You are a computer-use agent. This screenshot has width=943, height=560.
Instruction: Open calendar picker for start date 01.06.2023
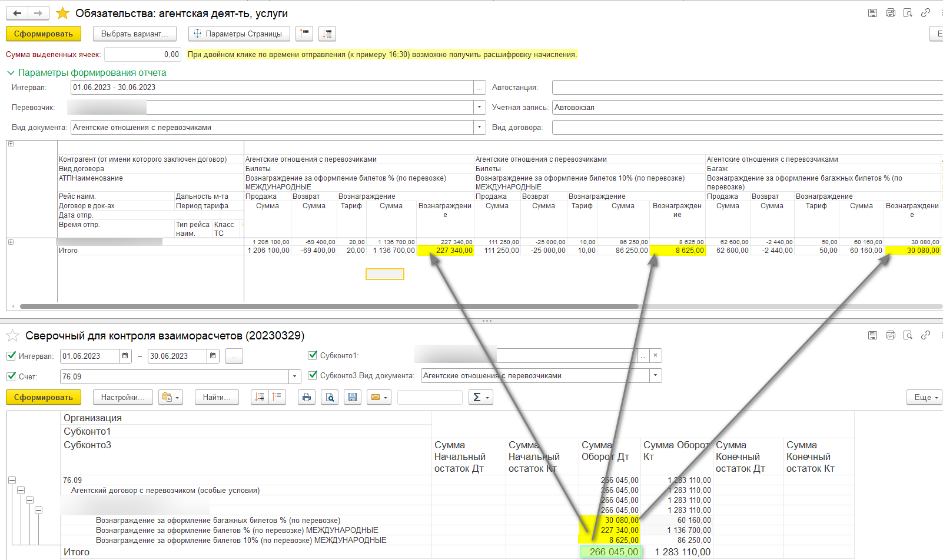[125, 356]
